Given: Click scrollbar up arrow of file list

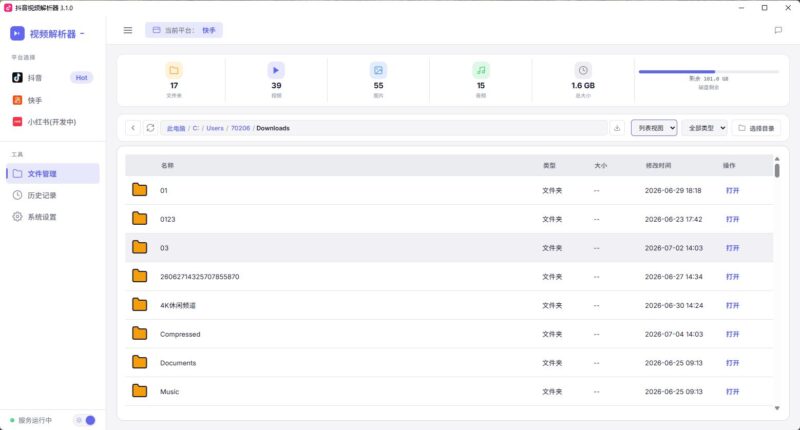Looking at the screenshot, I should click(777, 159).
